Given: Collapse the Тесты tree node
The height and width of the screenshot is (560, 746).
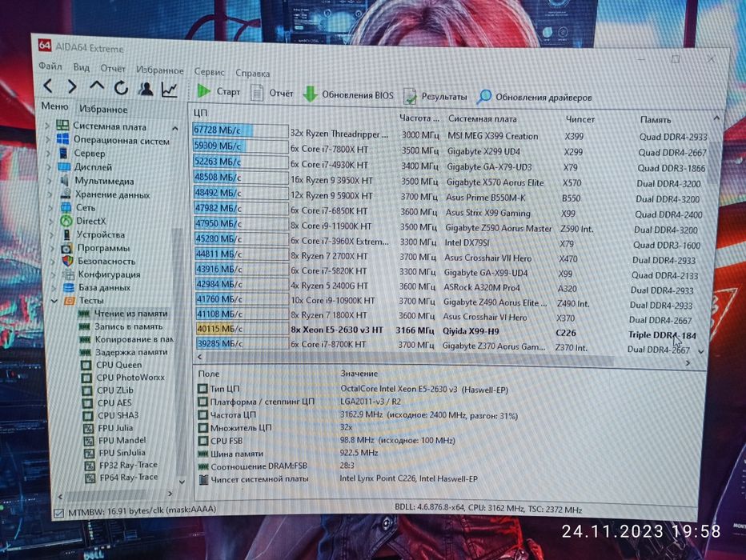Looking at the screenshot, I should click(x=54, y=301).
